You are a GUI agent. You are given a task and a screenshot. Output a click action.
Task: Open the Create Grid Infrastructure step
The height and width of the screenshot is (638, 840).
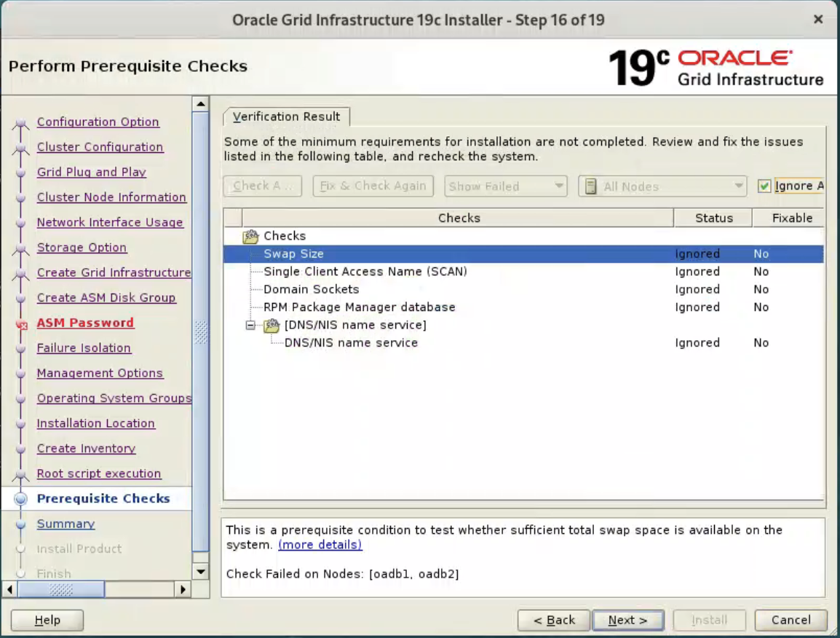(114, 273)
